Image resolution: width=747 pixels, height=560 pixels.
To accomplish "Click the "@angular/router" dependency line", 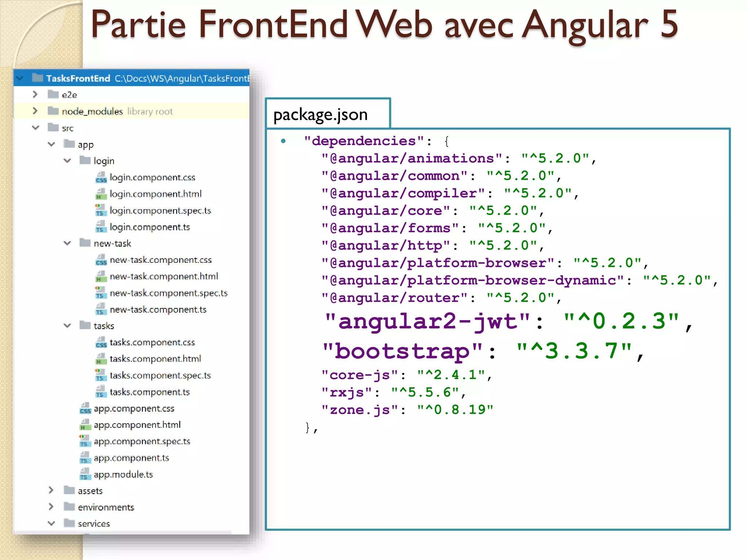I will pyautogui.click(x=441, y=298).
